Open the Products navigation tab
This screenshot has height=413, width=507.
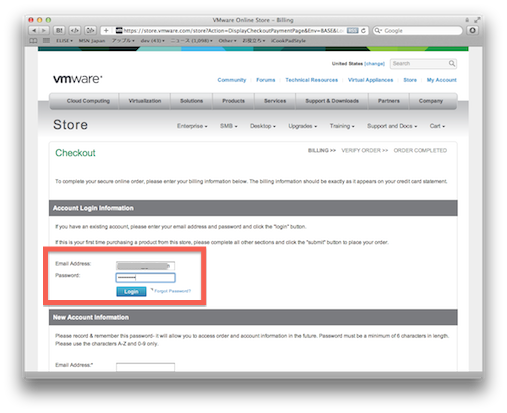click(x=233, y=101)
